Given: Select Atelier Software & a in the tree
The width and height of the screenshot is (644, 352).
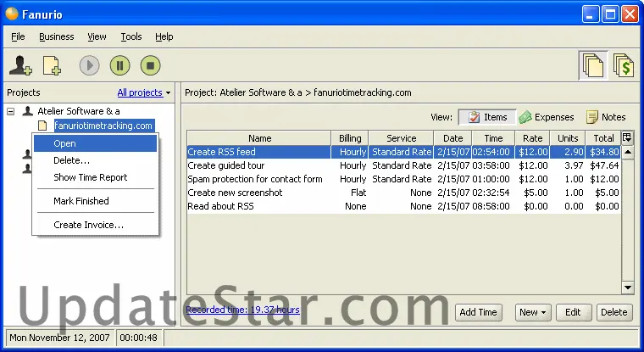Looking at the screenshot, I should [79, 111].
